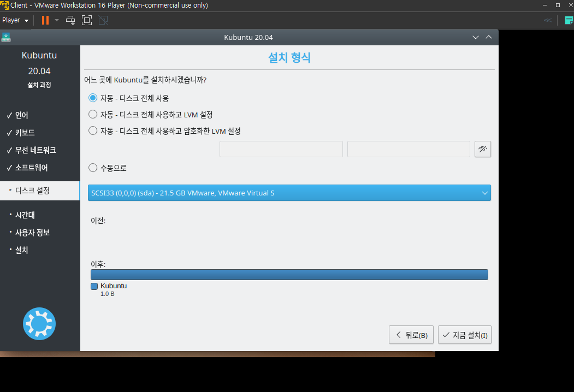Click the installer window shade-down chevron
The height and width of the screenshot is (392, 574).
(x=476, y=37)
